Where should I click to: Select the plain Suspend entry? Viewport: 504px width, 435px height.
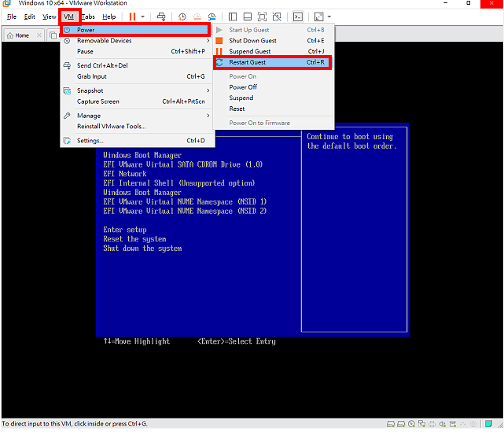pos(273,98)
